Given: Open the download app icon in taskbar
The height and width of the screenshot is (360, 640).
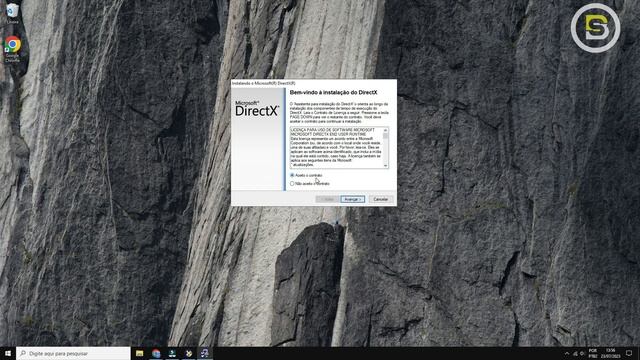Looking at the screenshot, I should [172, 353].
